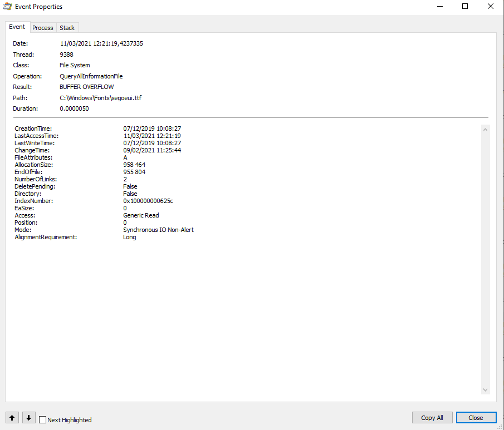This screenshot has width=504, height=430.
Task: Click the path C:\Windows\Fonts\segoeui.ttf
Action: pos(101,98)
